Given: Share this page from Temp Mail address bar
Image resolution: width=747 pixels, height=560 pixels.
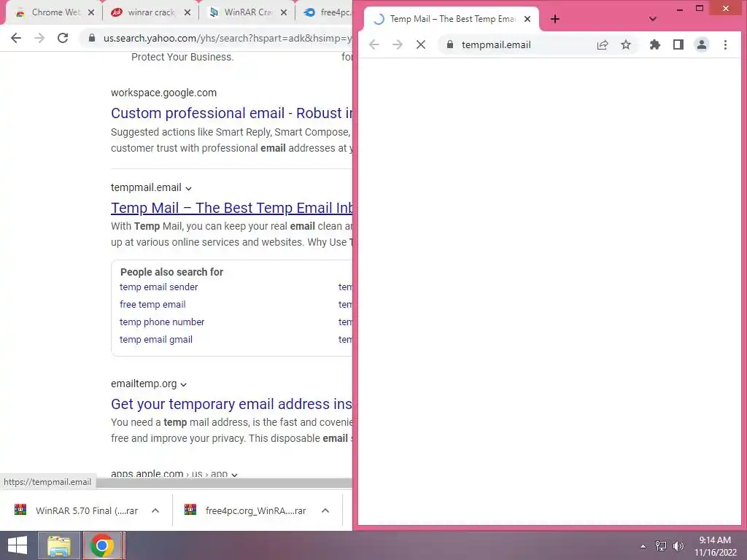Looking at the screenshot, I should tap(603, 44).
